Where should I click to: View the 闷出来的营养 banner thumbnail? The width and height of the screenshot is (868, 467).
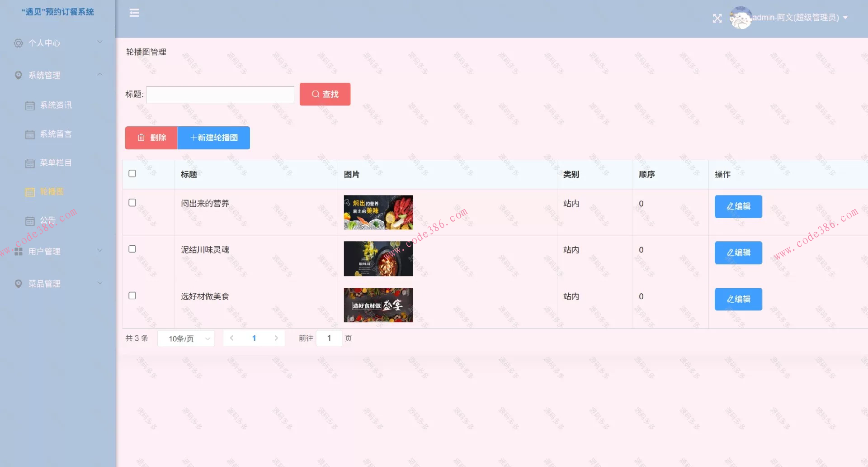point(378,212)
